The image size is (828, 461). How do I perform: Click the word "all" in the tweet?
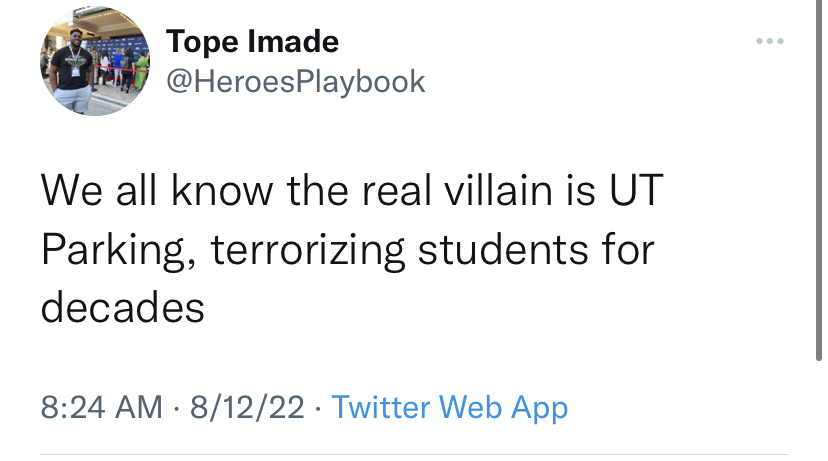click(129, 190)
